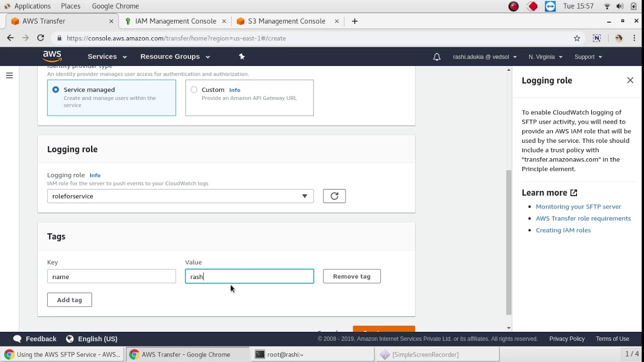The height and width of the screenshot is (362, 644).
Task: Open the Custom option Info link
Action: [234, 90]
